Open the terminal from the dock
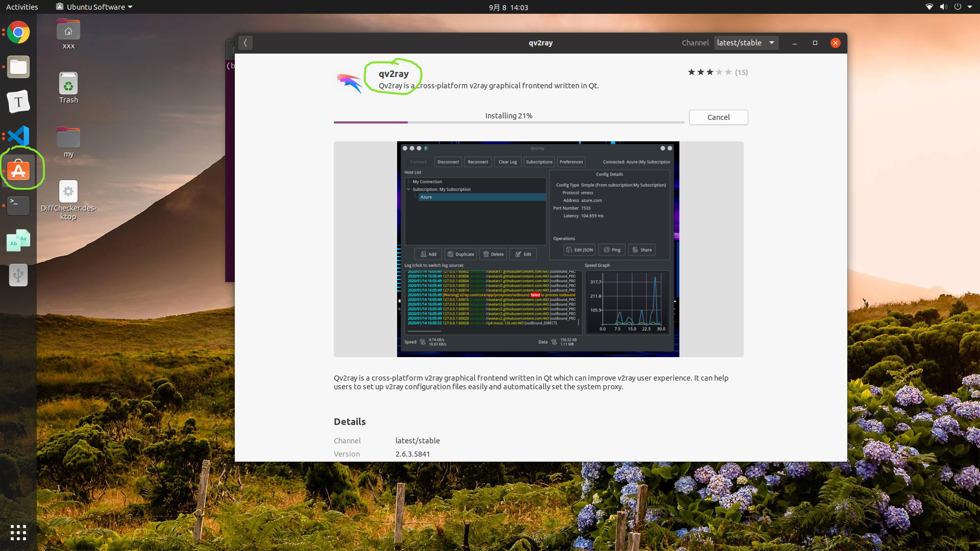The height and width of the screenshot is (551, 980). [18, 205]
